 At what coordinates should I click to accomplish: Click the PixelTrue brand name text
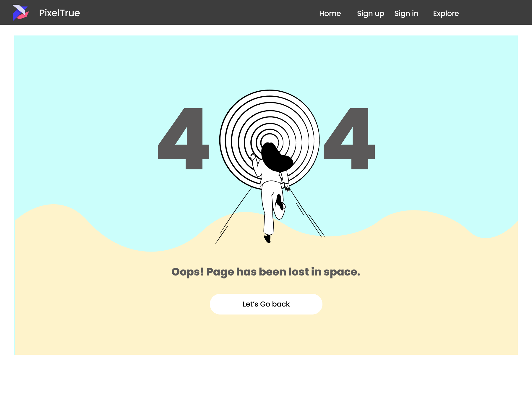(x=59, y=13)
